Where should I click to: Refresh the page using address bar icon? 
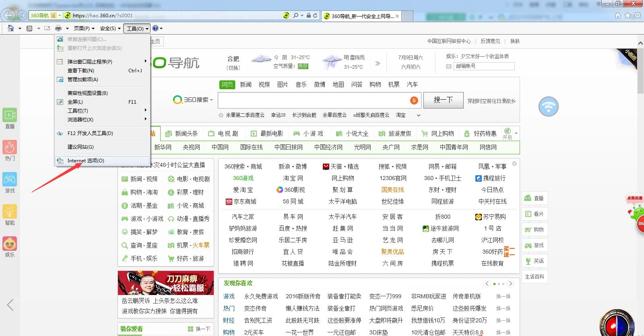(x=315, y=15)
